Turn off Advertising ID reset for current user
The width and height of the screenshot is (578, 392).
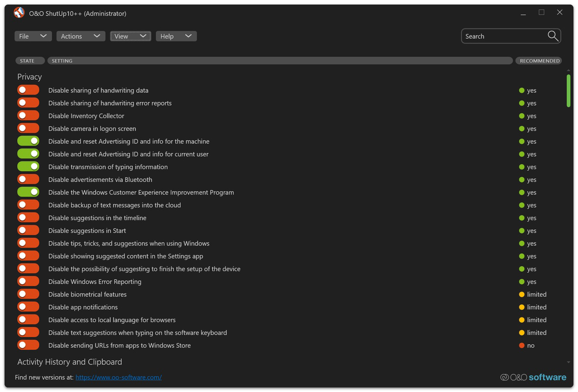click(28, 154)
